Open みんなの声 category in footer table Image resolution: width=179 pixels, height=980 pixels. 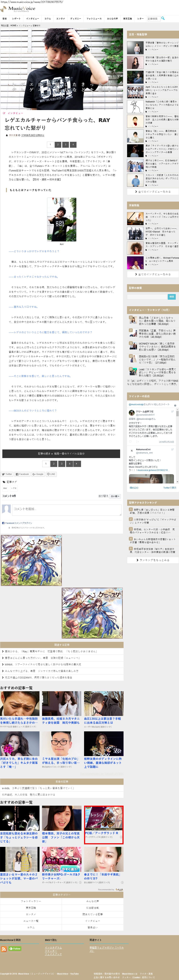(x=92, y=901)
